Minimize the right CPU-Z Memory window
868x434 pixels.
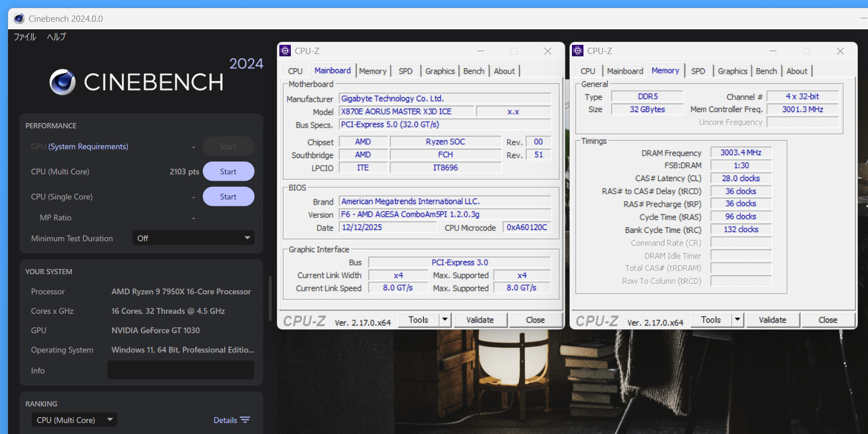point(773,51)
